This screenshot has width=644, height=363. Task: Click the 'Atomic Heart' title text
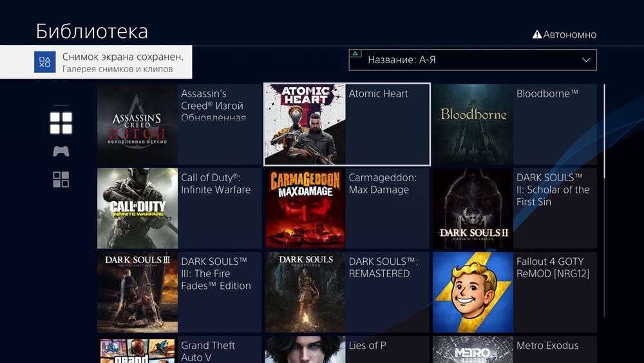[x=378, y=93]
